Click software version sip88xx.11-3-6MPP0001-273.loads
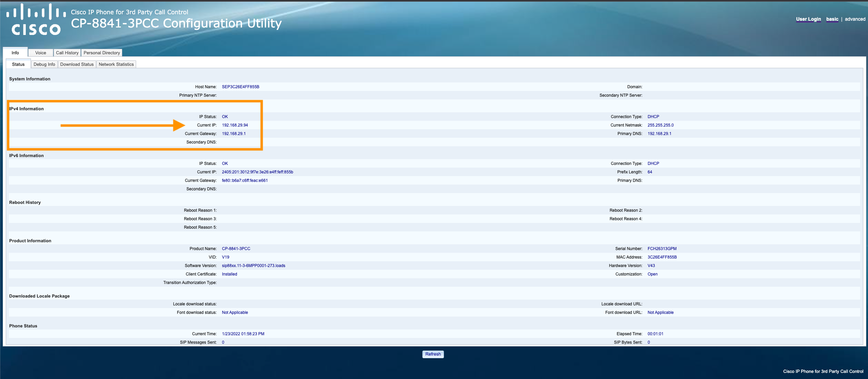The height and width of the screenshot is (379, 868). 254,266
